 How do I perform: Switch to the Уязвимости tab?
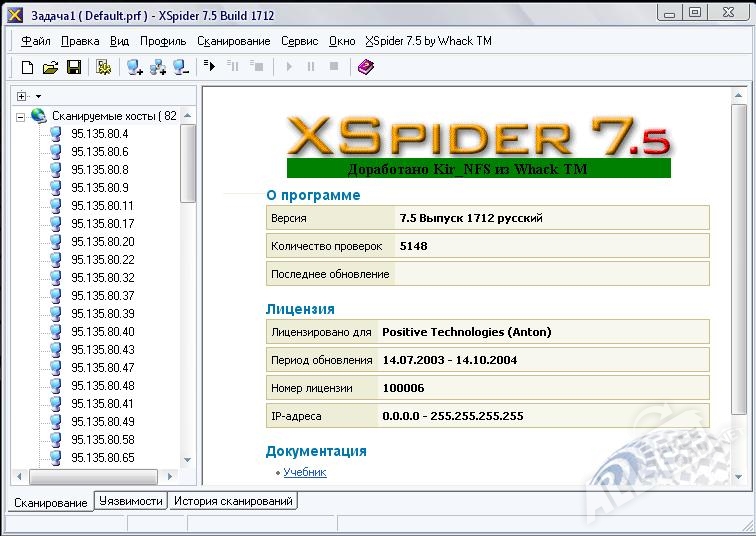coord(130,501)
